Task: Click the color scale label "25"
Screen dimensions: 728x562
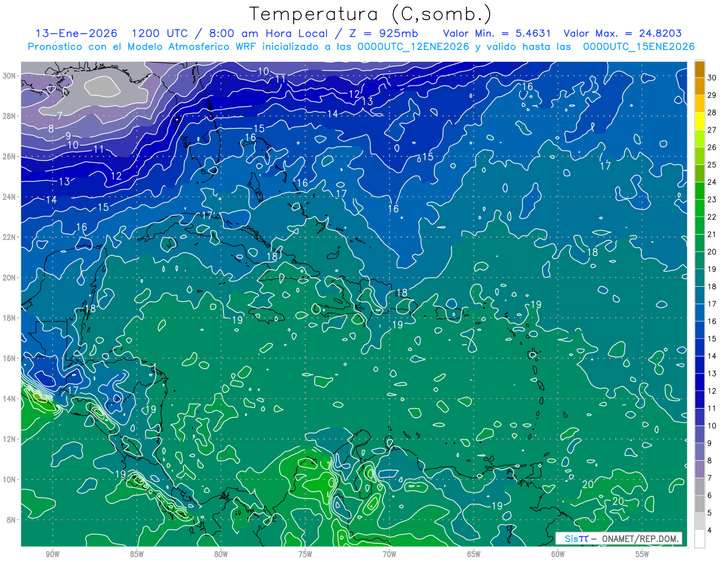Action: tap(712, 164)
